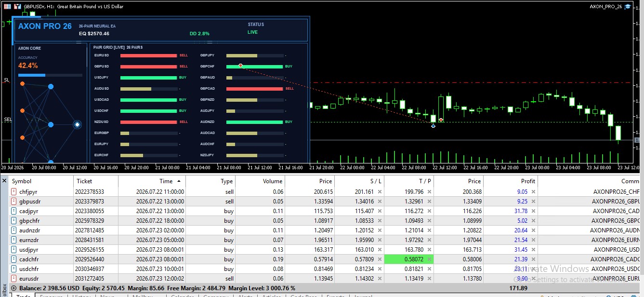Remove take profit 1.32961 on gbpusdr
644x297 pixels.
coord(429,202)
